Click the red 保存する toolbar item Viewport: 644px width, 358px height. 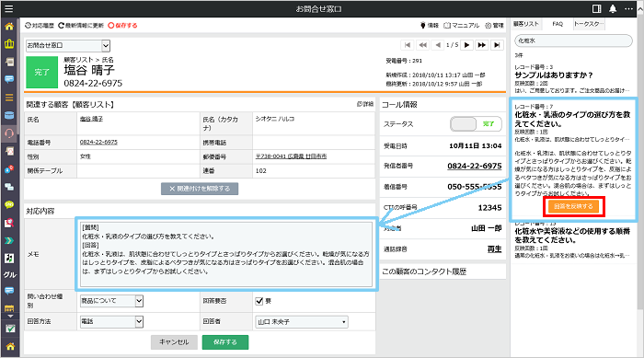[x=122, y=26]
